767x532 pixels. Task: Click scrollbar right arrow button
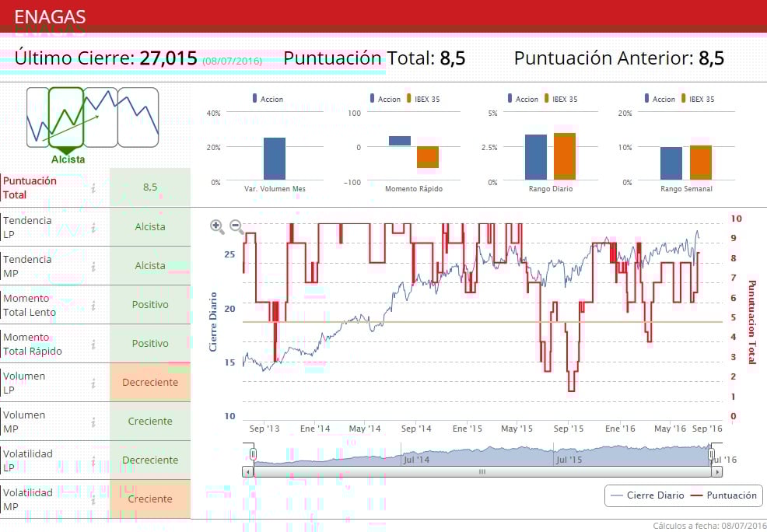click(x=717, y=472)
